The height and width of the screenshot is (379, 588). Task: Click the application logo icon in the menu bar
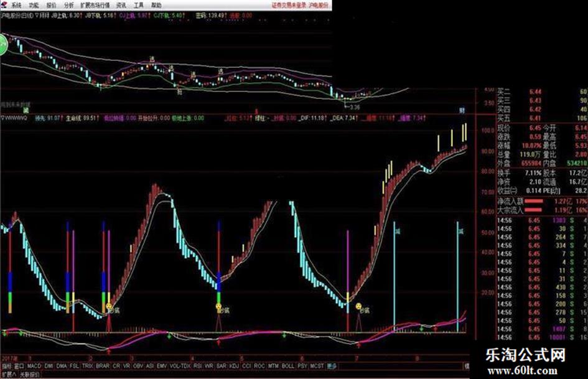coord(4,5)
